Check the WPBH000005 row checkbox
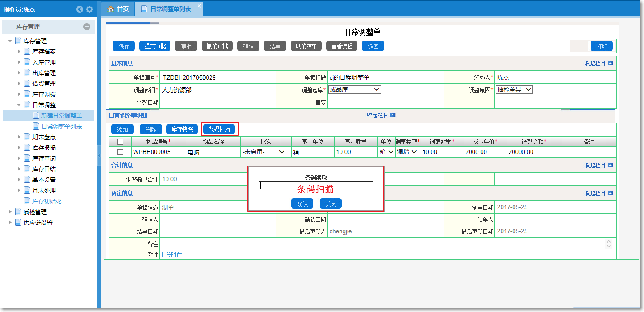Screen dimensions: 644x312 [120, 152]
